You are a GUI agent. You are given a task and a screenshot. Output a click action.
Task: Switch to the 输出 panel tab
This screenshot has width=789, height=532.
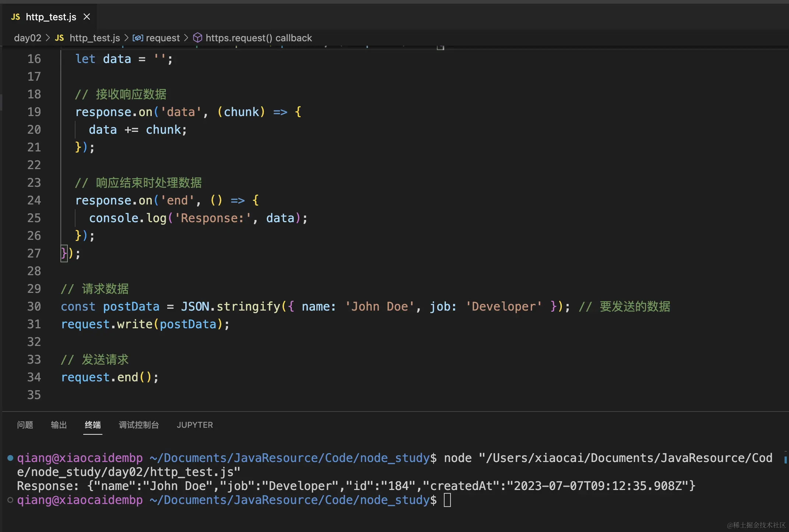(x=59, y=425)
